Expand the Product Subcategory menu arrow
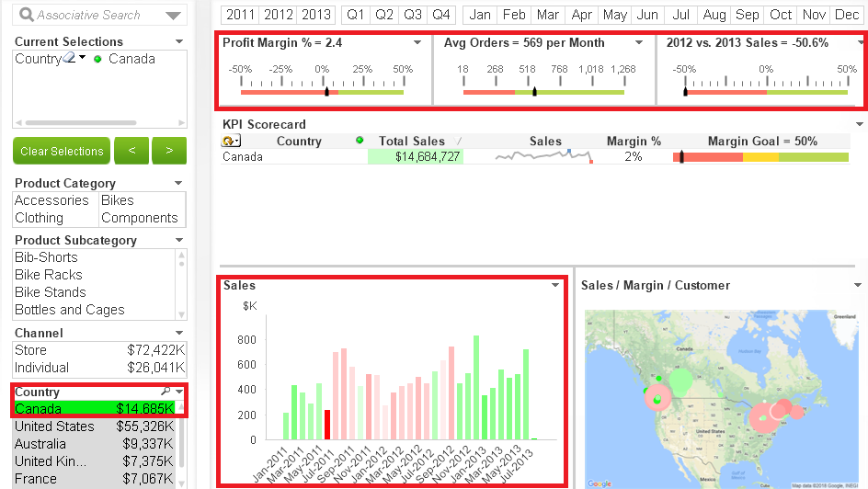This screenshot has width=868, height=489. pos(178,240)
